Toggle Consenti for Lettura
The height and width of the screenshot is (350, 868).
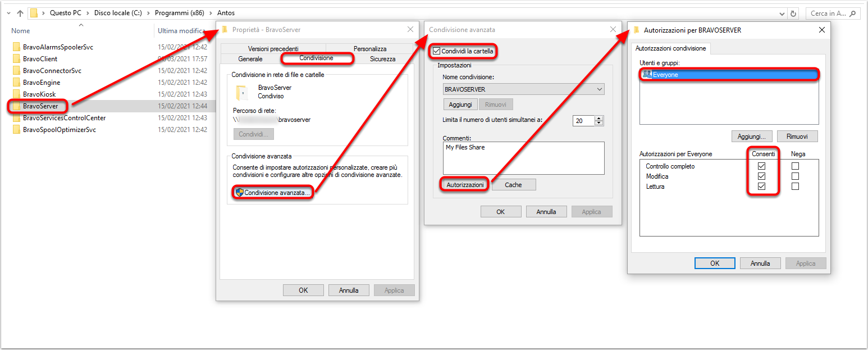point(761,187)
